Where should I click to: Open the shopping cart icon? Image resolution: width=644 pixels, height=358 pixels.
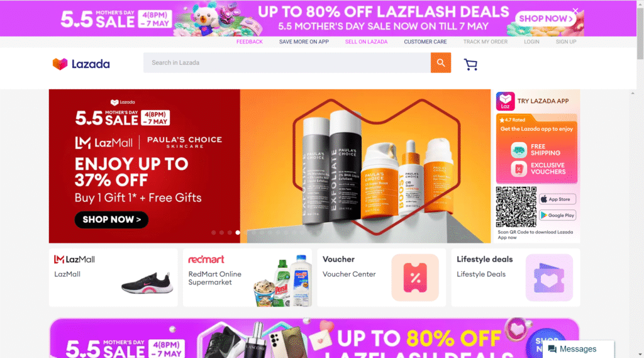click(x=470, y=64)
